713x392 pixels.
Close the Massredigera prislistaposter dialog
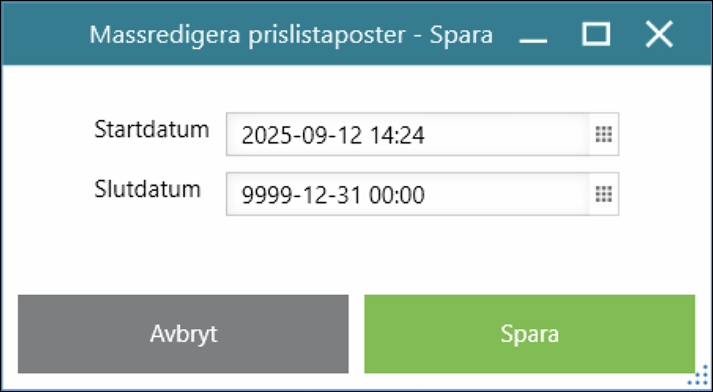click(x=659, y=35)
